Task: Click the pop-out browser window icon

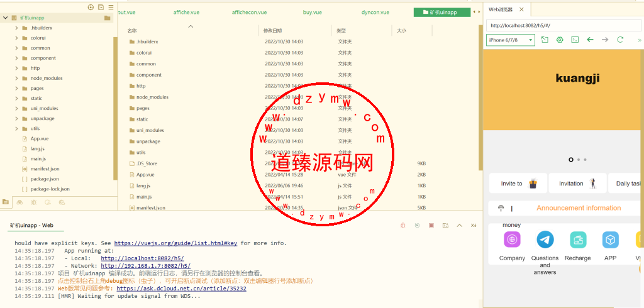Action: click(545, 40)
